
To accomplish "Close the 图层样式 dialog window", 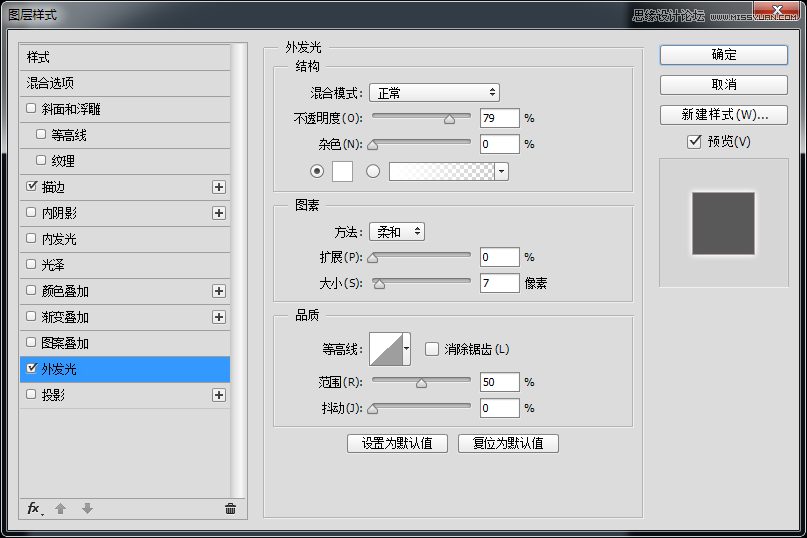I will (x=777, y=10).
